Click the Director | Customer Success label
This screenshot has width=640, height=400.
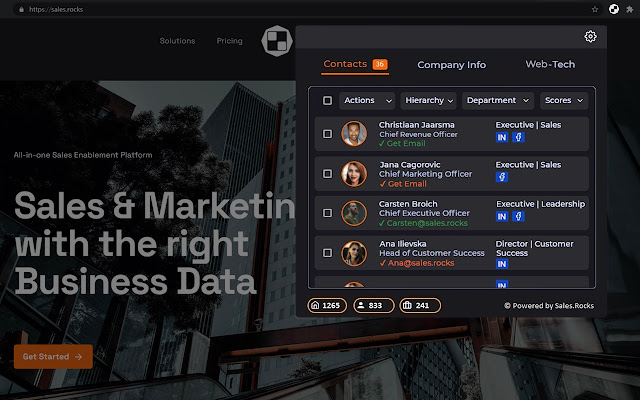534,248
